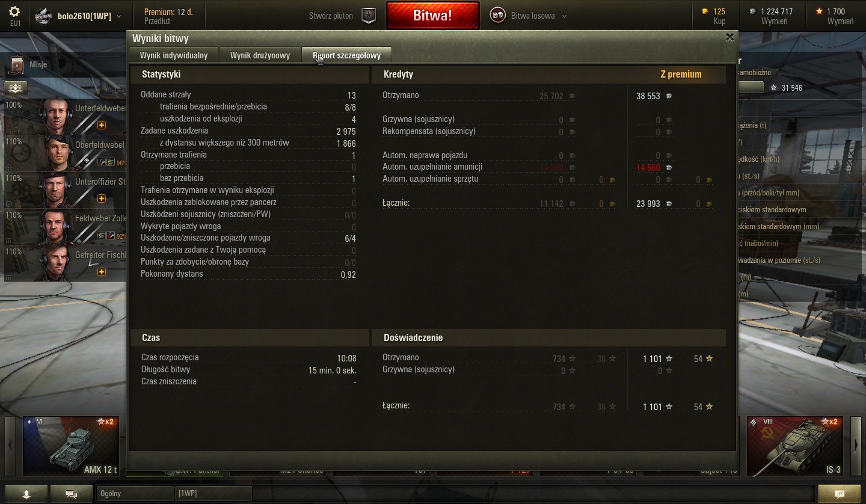The height and width of the screenshot is (504, 866).
Task: Click the crew group icon button
Action: [16, 88]
